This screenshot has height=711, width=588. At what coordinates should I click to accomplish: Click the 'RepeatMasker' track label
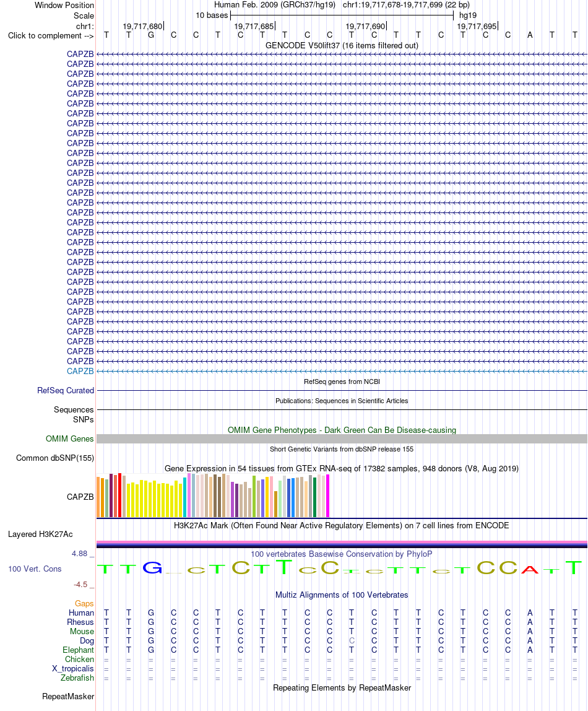68,697
